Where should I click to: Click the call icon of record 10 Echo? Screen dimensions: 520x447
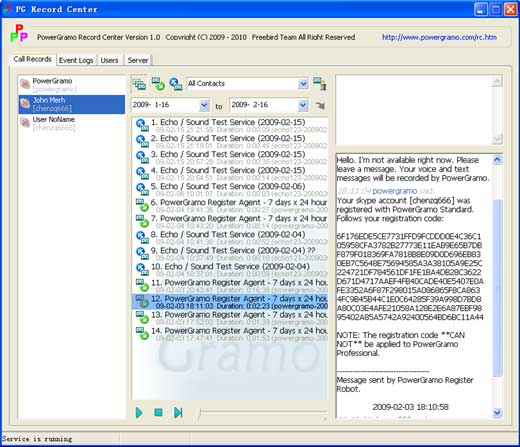(x=142, y=270)
